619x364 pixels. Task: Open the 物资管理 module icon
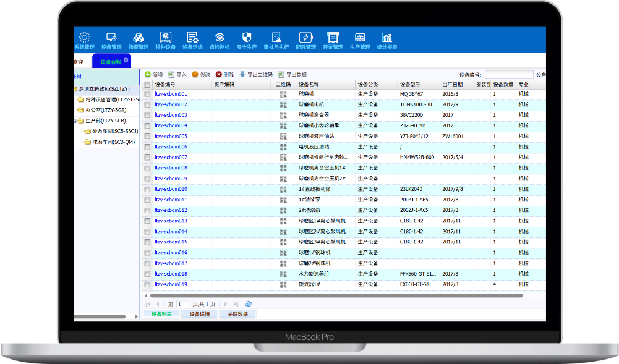pos(139,40)
